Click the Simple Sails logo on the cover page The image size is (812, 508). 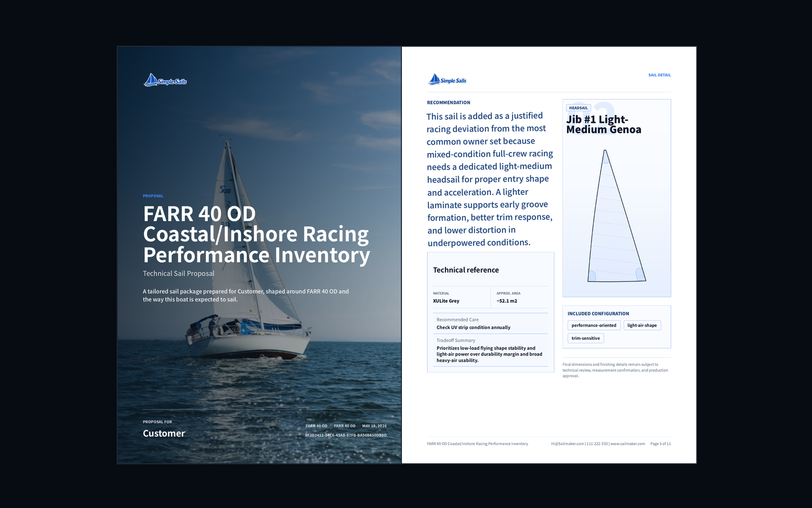165,80
